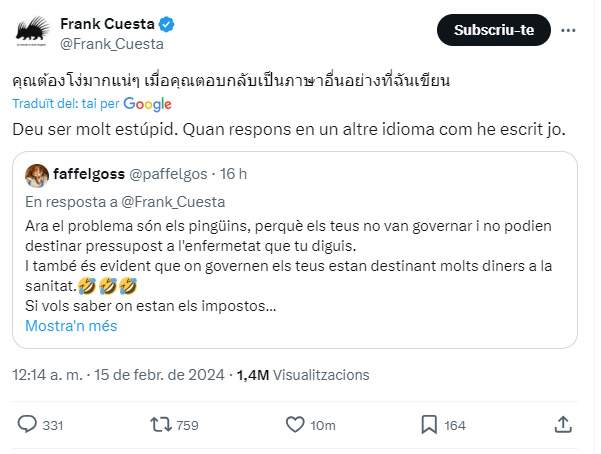The width and height of the screenshot is (601, 454).
Task: Repost the tweet via retweet icon
Action: [x=161, y=424]
